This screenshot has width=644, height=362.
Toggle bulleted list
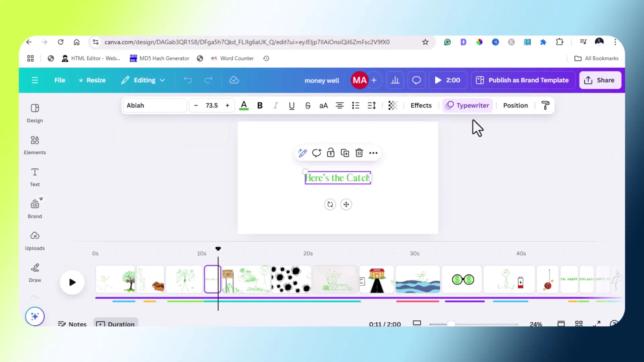pos(356,106)
